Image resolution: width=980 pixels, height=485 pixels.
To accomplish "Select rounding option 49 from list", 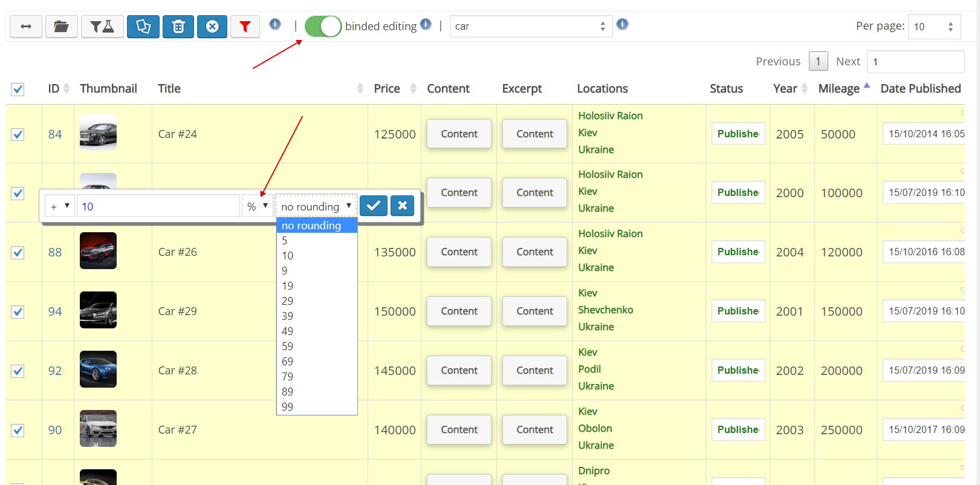I will 287,331.
